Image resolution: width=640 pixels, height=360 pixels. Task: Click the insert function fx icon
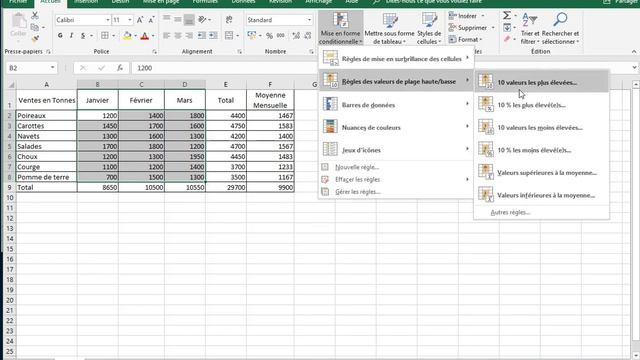click(x=120, y=68)
